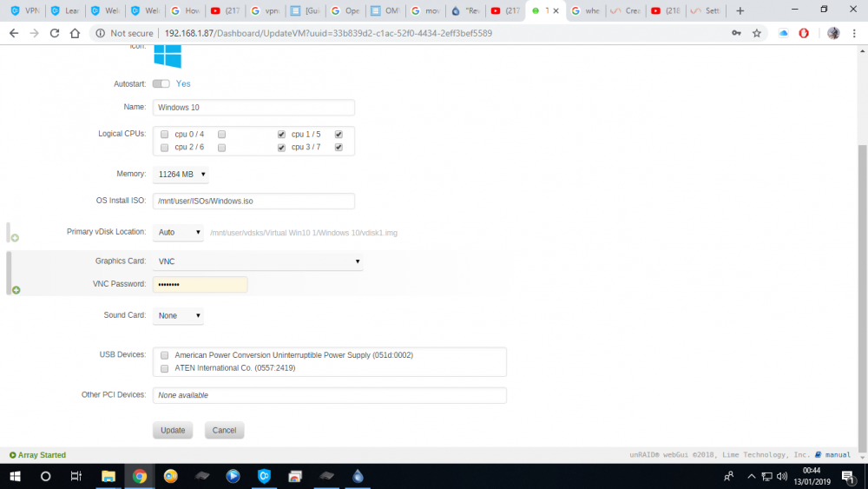The width and height of the screenshot is (868, 489).
Task: Open Primary vDisk Location Auto dropdown
Action: 178,233
